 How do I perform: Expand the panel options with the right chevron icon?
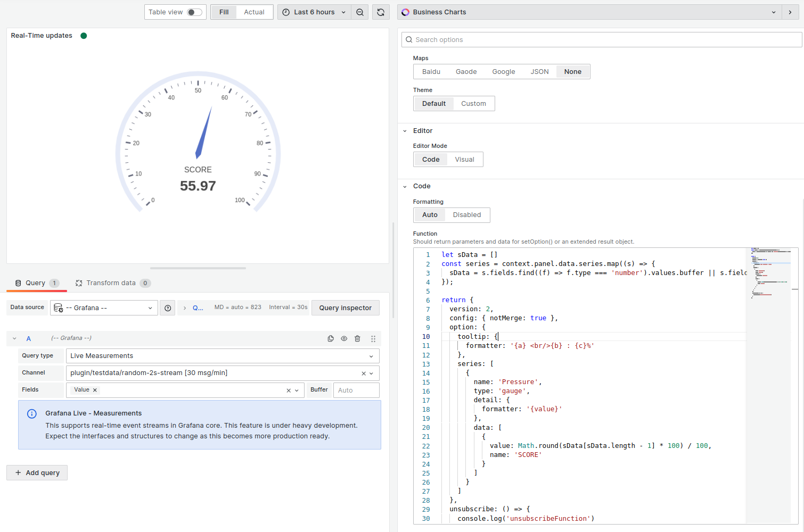coord(790,12)
